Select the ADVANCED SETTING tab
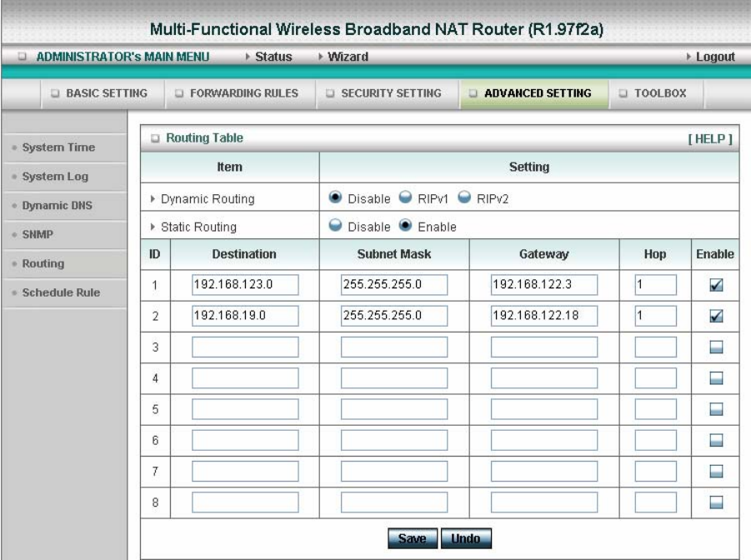The width and height of the screenshot is (751, 560). 538,93
